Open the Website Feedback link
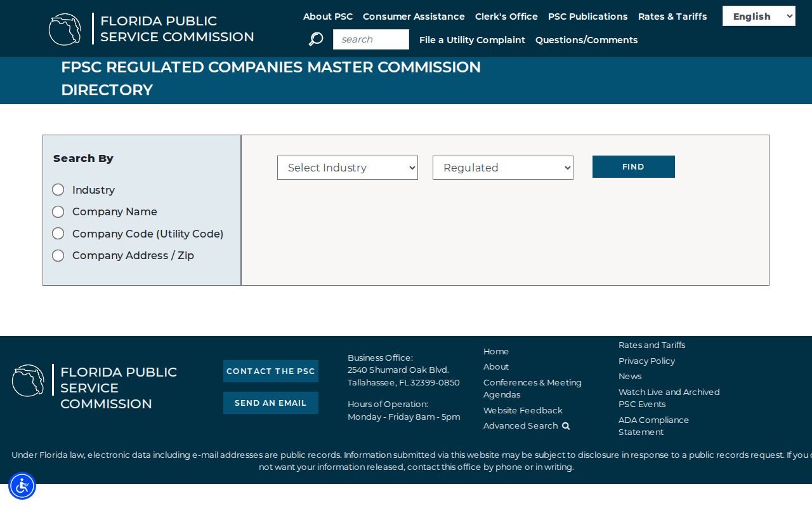This screenshot has width=812, height=508. click(523, 410)
